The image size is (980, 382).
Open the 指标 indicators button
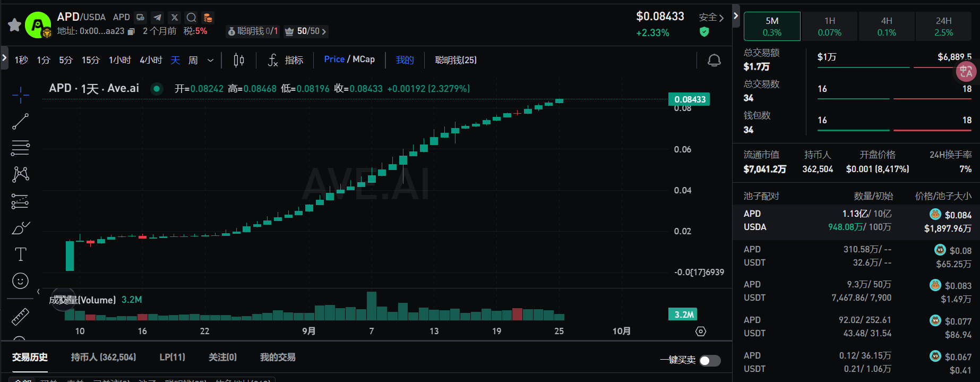point(286,60)
